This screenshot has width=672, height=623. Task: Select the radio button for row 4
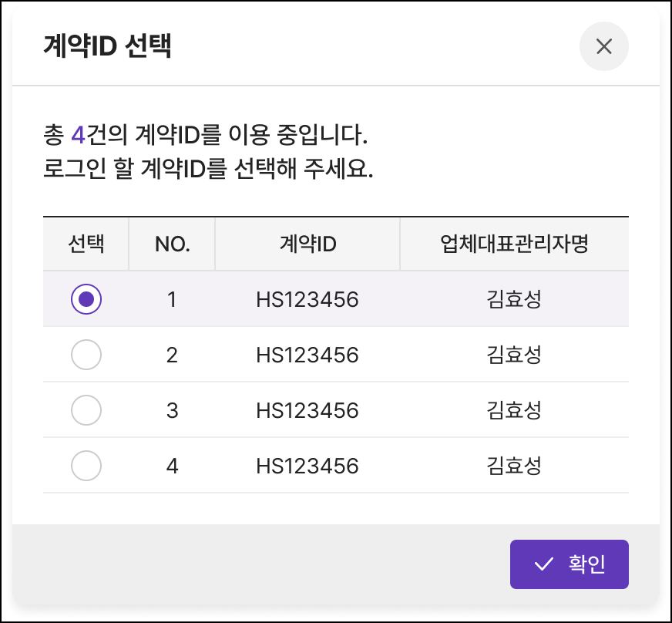pos(86,466)
